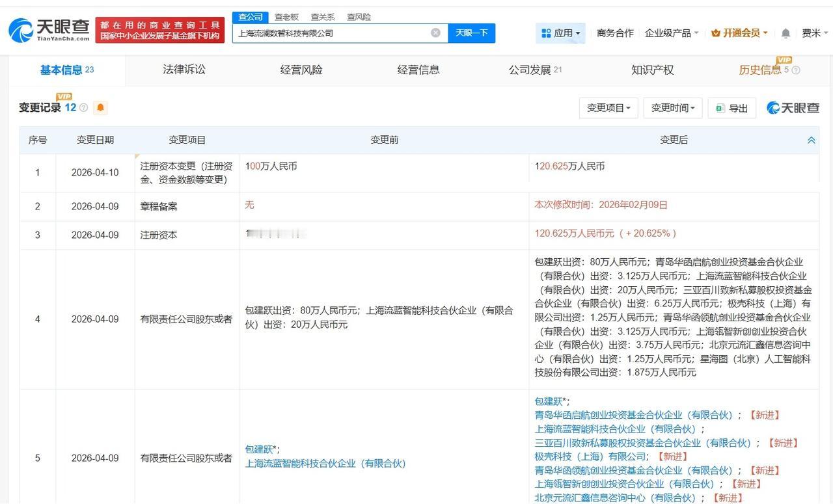Click the subscribe bell beside 变更记录
Viewport: 833px width, 504px height.
(102, 108)
